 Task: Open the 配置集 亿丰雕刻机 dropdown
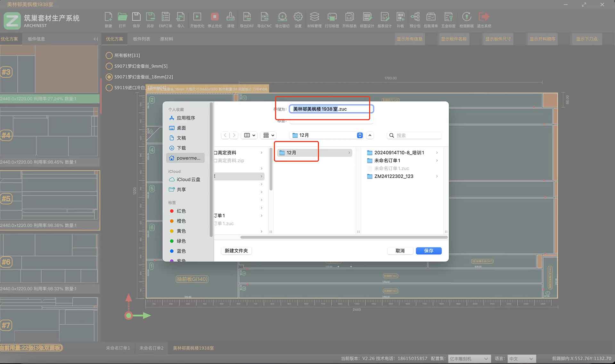tap(469, 359)
